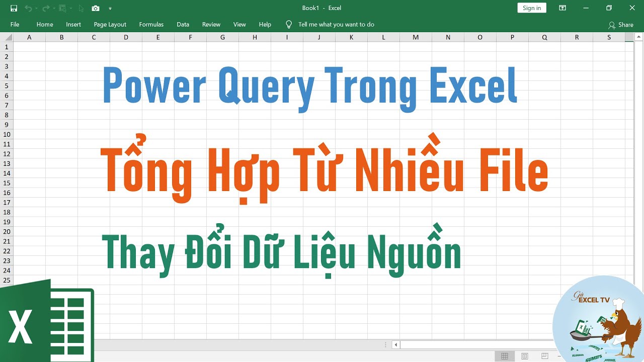Viewport: 644px width, 362px height.
Task: Select column P header
Action: coord(512,37)
